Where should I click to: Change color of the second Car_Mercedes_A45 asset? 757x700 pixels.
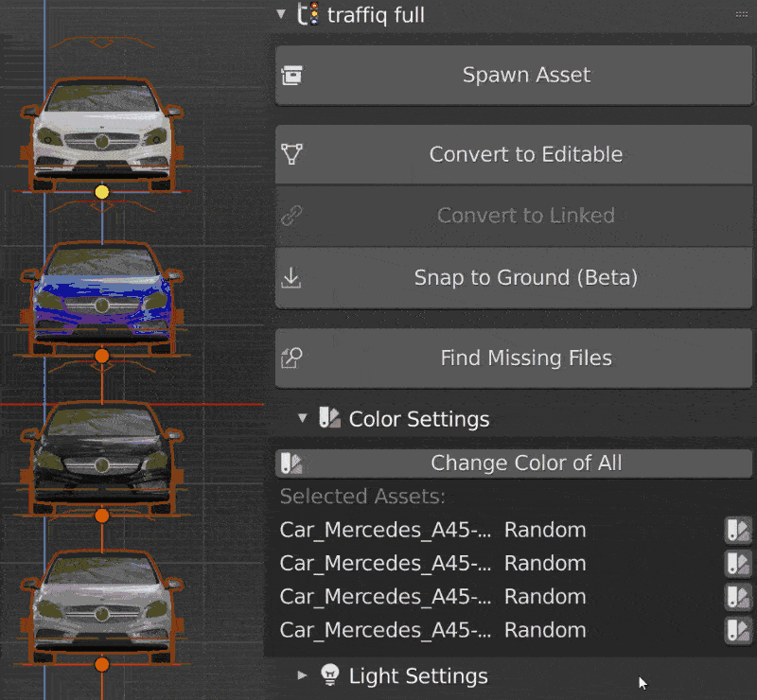738,564
